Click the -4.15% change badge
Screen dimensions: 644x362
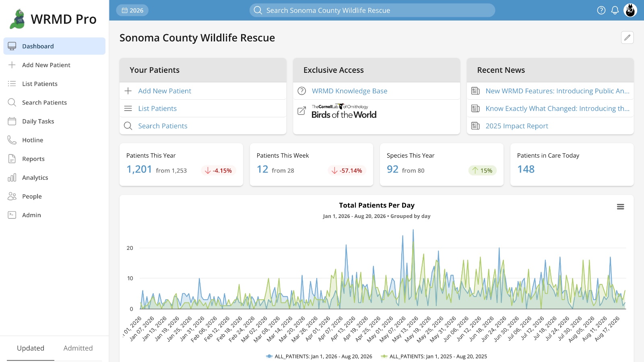[218, 171]
